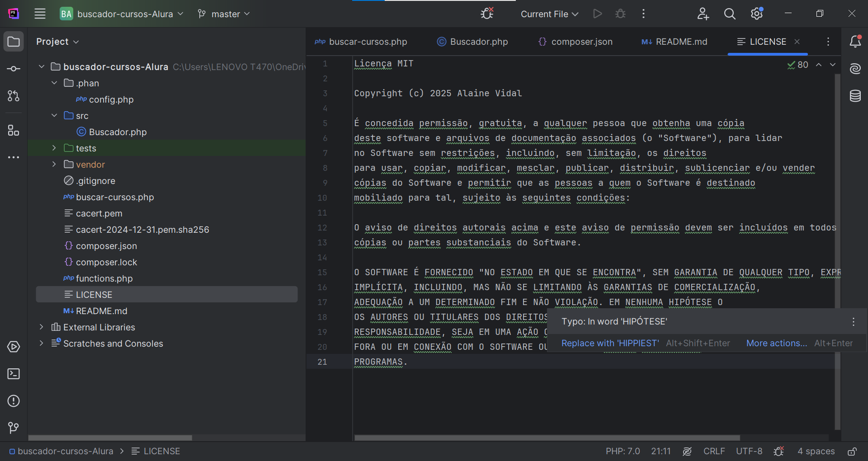Run the current file

coord(597,14)
